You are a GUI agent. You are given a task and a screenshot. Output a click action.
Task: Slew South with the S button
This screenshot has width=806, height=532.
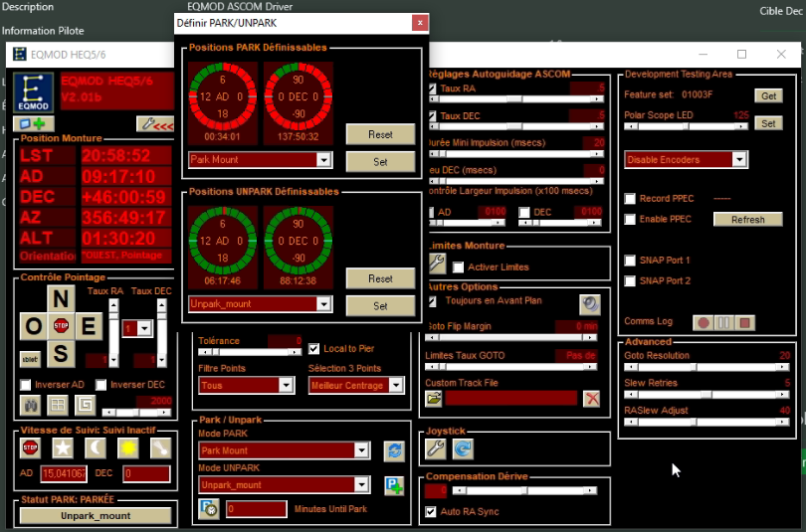61,354
